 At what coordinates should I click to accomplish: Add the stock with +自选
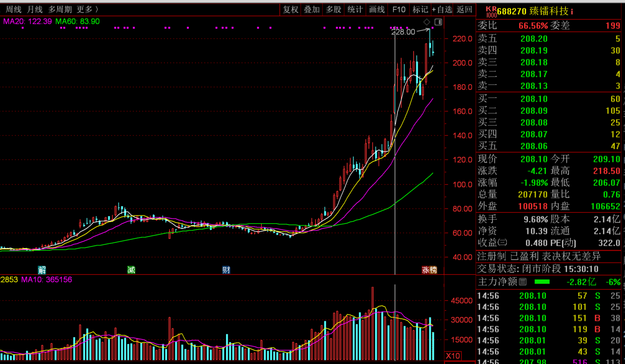pyautogui.click(x=442, y=9)
